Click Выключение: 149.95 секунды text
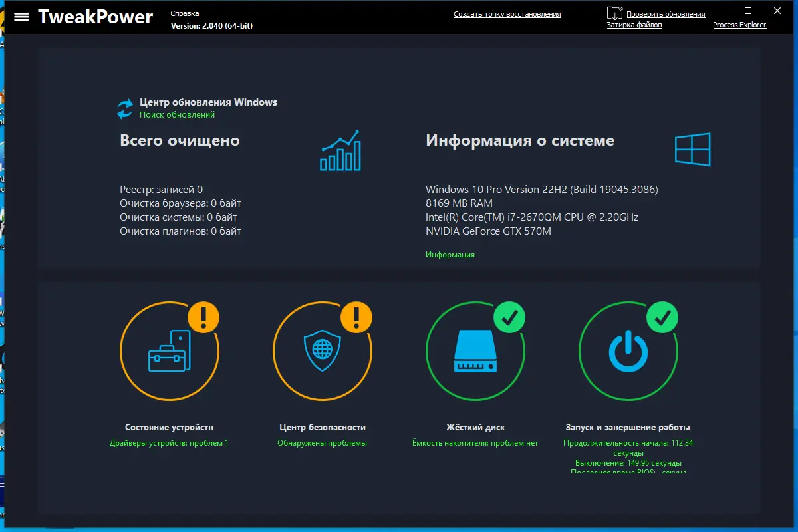The image size is (798, 532). 628,463
